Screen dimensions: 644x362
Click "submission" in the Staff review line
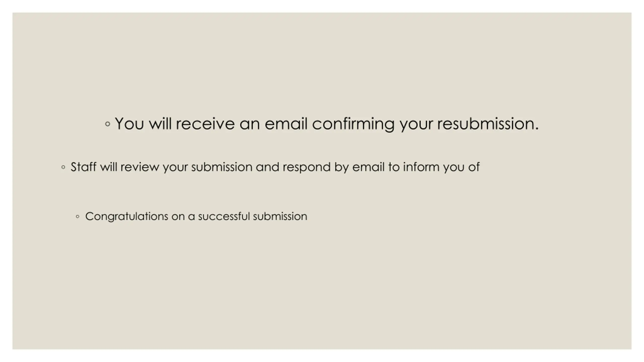click(x=222, y=167)
